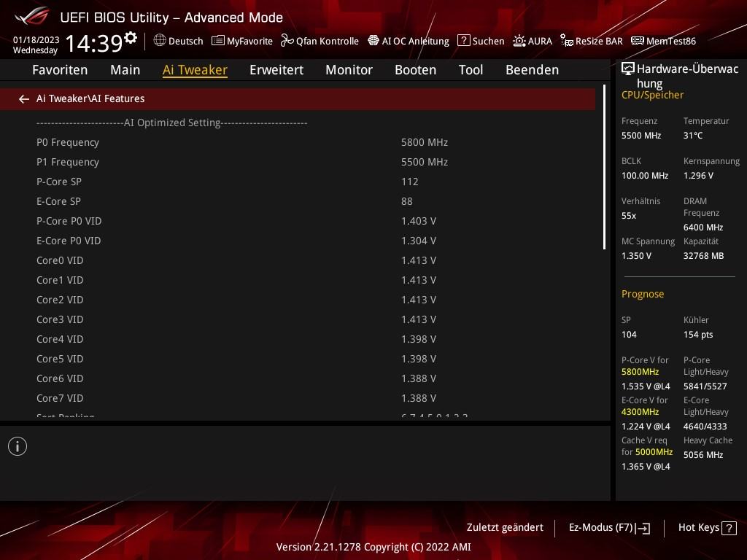Click the 6400 MHz DRAM frequency
The image size is (747, 560).
pyautogui.click(x=703, y=227)
